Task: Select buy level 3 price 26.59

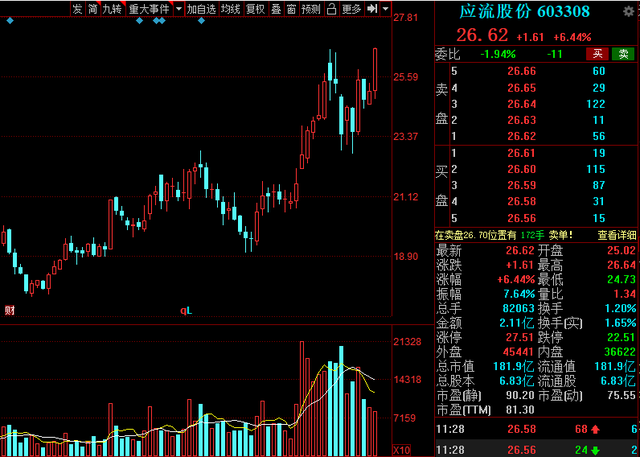Action: click(522, 185)
